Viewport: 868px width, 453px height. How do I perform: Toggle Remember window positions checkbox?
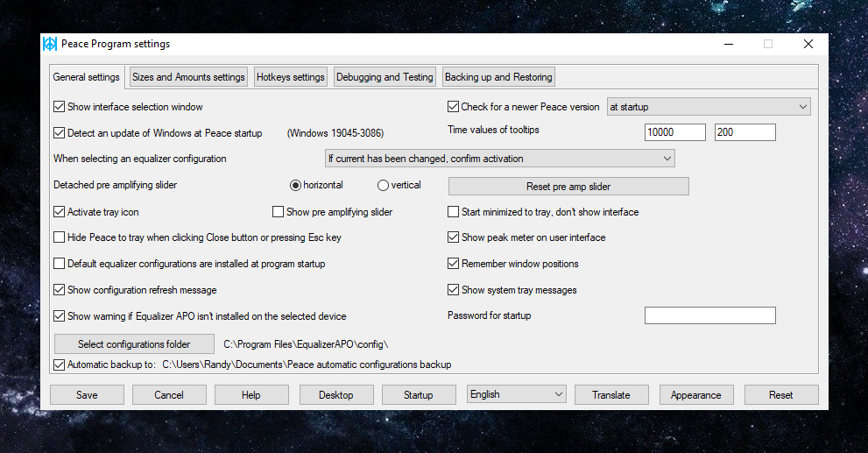pyautogui.click(x=454, y=264)
